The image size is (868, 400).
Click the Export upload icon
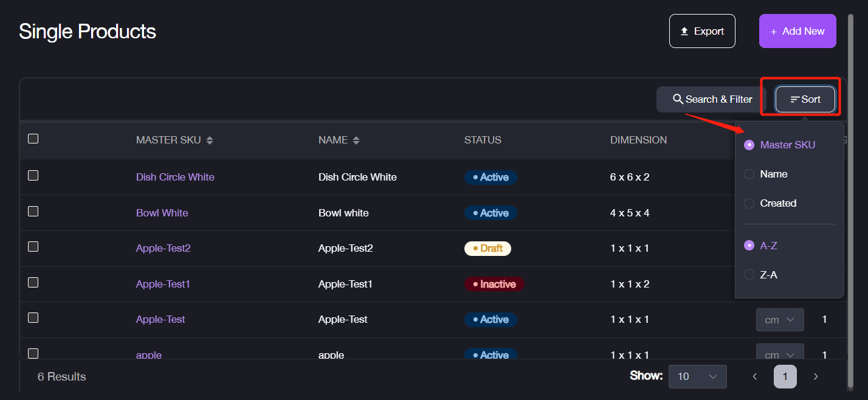(684, 31)
